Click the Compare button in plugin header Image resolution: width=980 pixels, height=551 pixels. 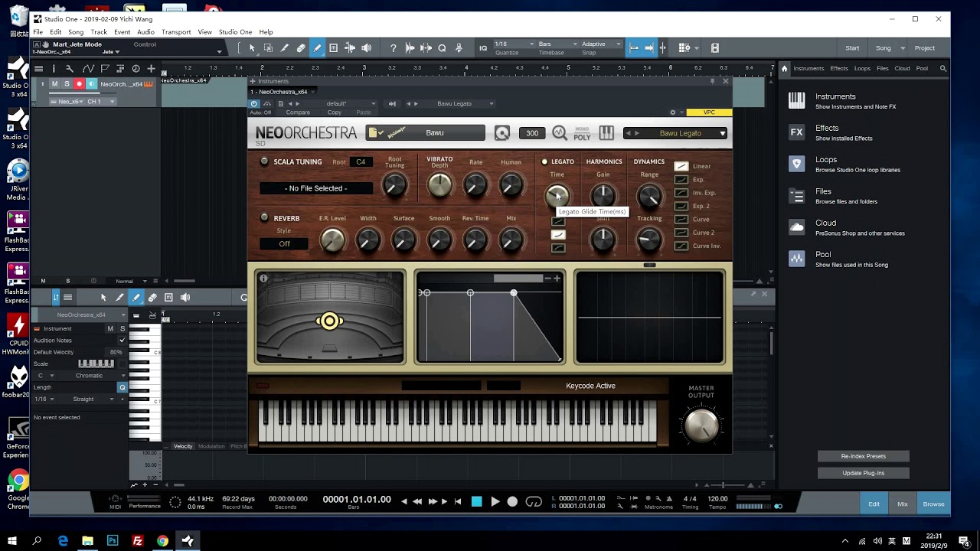point(298,112)
